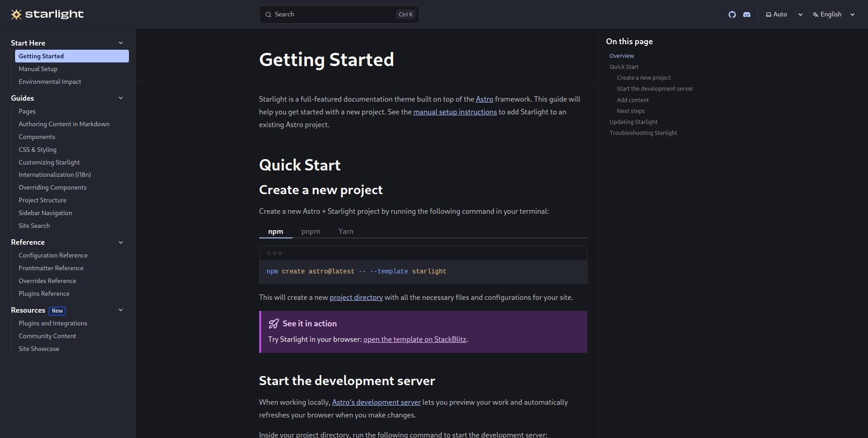The width and height of the screenshot is (868, 438).
Task: Open the Astro framework link
Action: coord(484,99)
